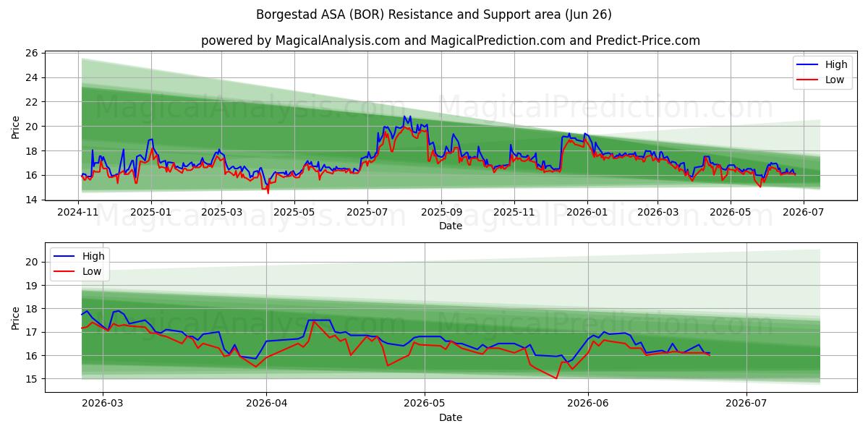The width and height of the screenshot is (868, 434).
Task: Click the '2026-04' x-axis label in bottom chart
Action: 266,405
